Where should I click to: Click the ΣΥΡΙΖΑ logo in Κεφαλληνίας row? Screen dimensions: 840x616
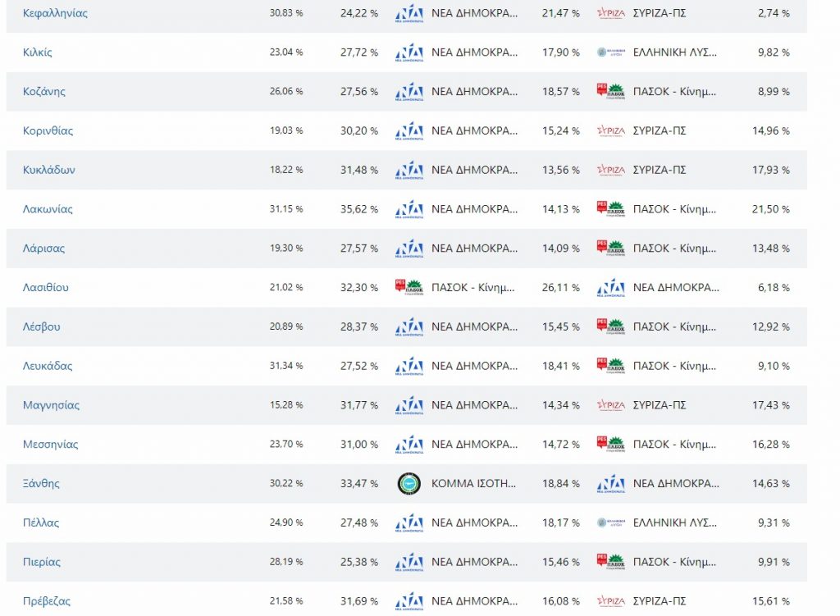point(610,14)
